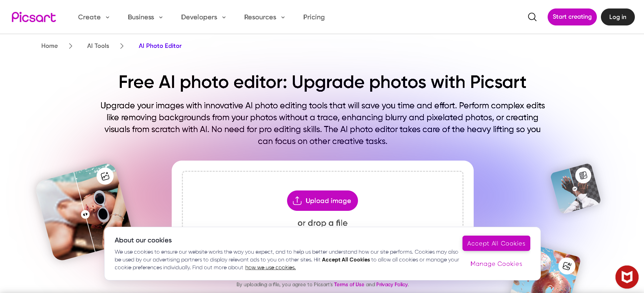Open Terms of Use link

pyautogui.click(x=349, y=285)
